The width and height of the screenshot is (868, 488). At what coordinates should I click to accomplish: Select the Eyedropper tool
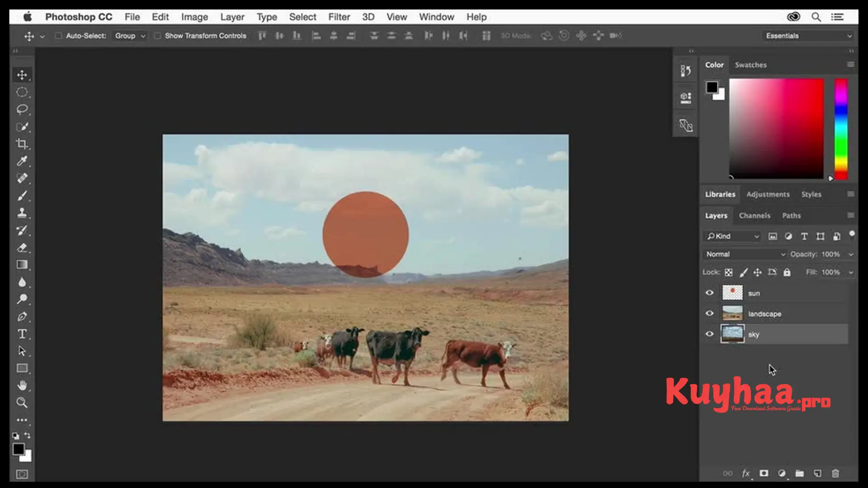coord(22,161)
